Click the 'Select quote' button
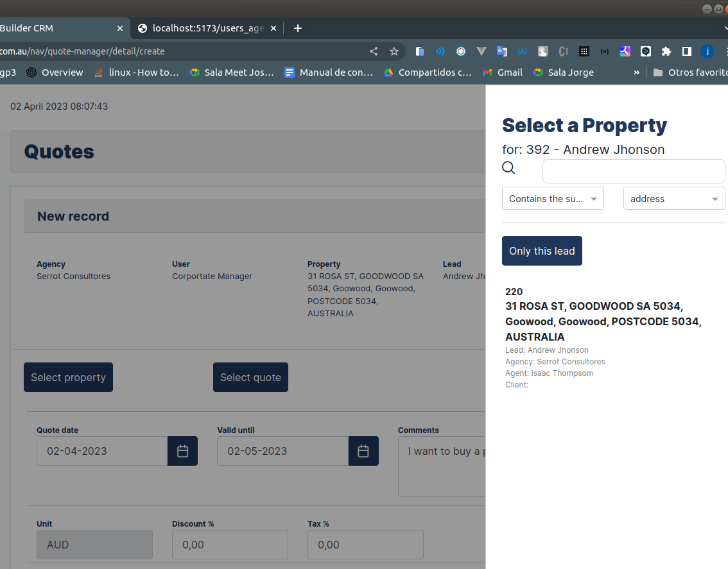728x569 pixels. pyautogui.click(x=250, y=377)
